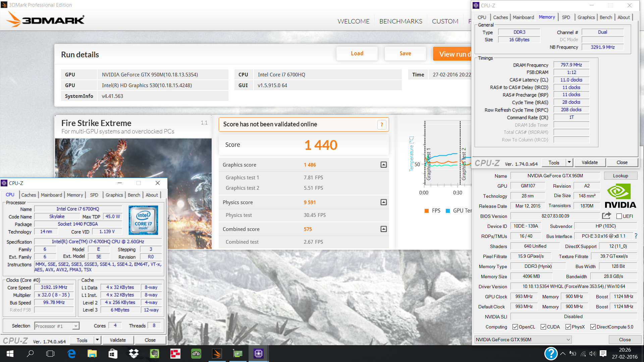This screenshot has height=362, width=644.
Task: Click the Load button in Run details
Action: pos(357,54)
